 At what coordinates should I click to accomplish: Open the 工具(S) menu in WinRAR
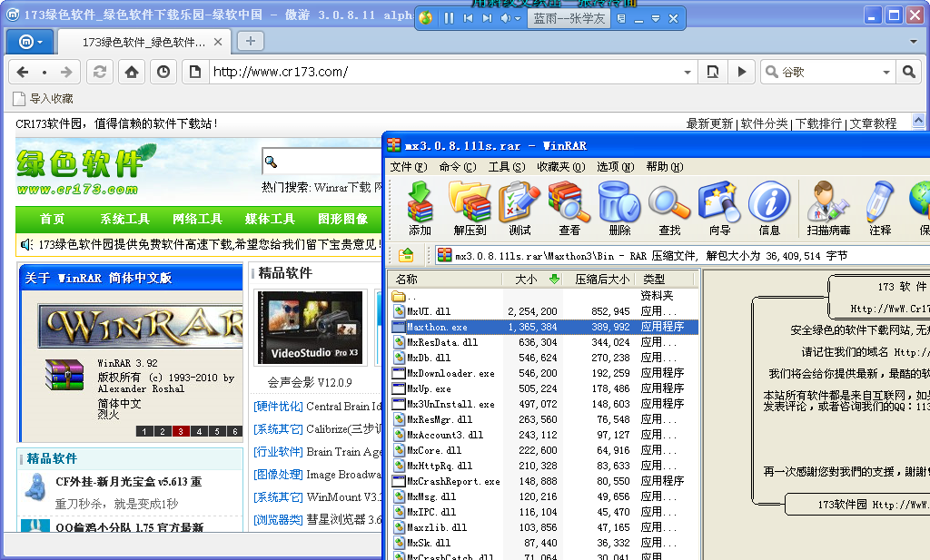(x=506, y=167)
